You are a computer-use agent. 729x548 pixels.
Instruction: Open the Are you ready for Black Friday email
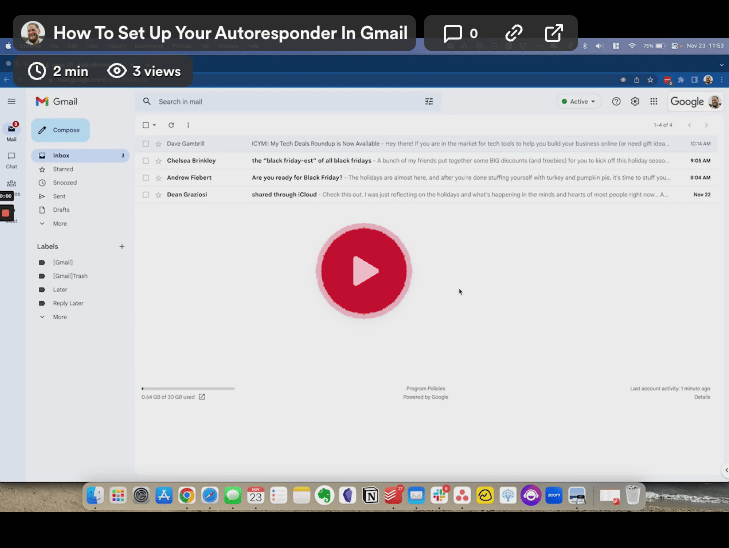[426, 178]
